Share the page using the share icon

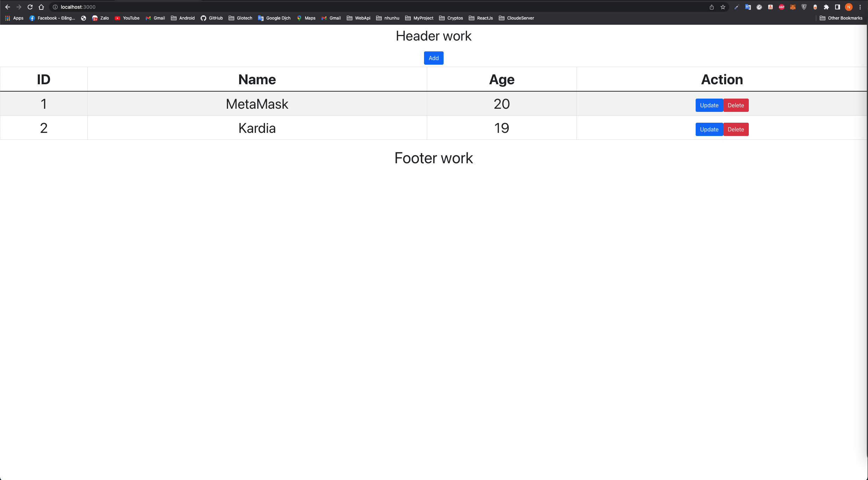(711, 7)
